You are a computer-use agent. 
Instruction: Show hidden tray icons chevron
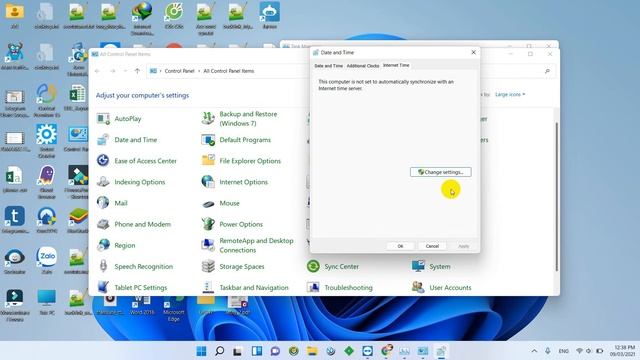(534, 351)
